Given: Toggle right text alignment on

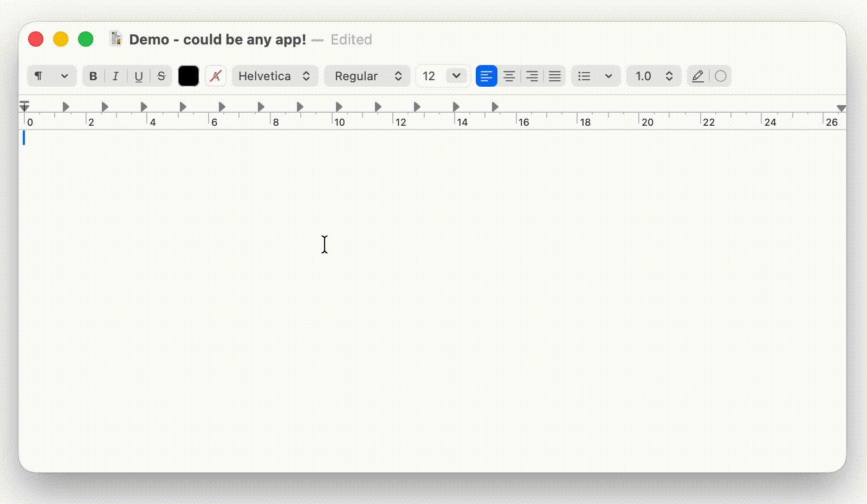Looking at the screenshot, I should 532,76.
